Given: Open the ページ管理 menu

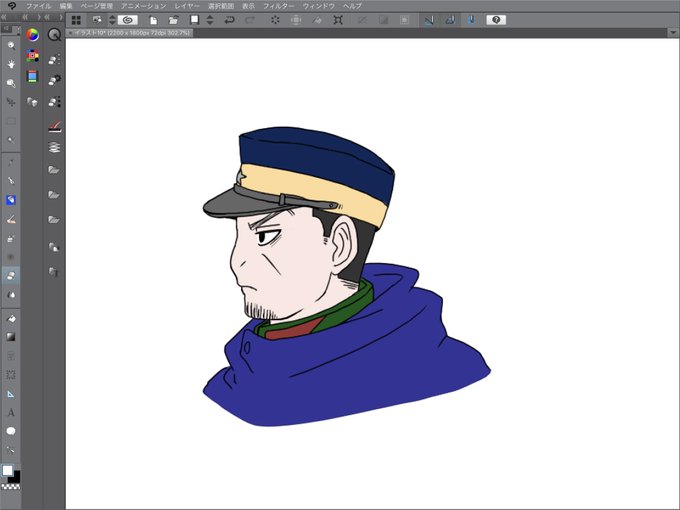Looking at the screenshot, I should tap(97, 6).
